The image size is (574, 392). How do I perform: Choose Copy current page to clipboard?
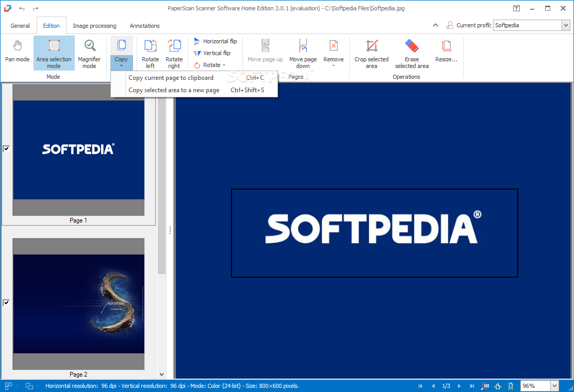click(194, 78)
